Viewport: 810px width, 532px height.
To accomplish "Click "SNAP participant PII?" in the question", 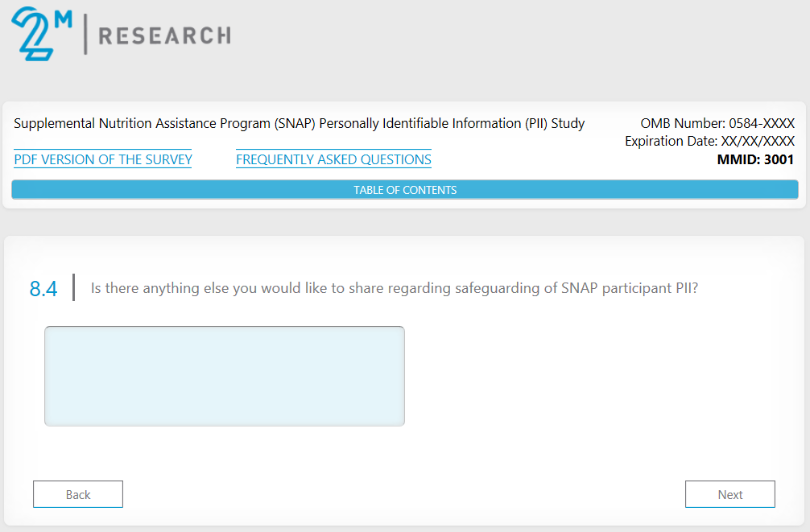I will 630,288.
